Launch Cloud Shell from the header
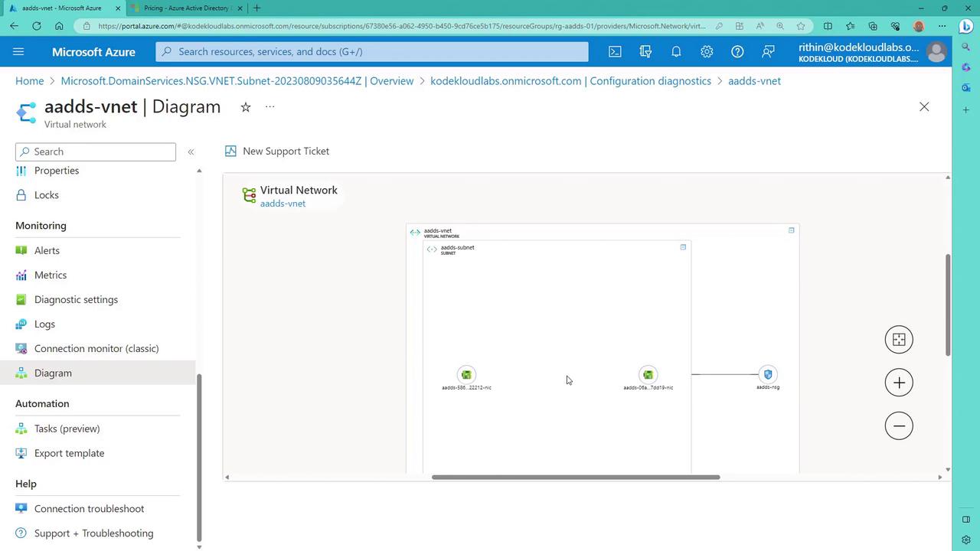The image size is (980, 551). 615,51
